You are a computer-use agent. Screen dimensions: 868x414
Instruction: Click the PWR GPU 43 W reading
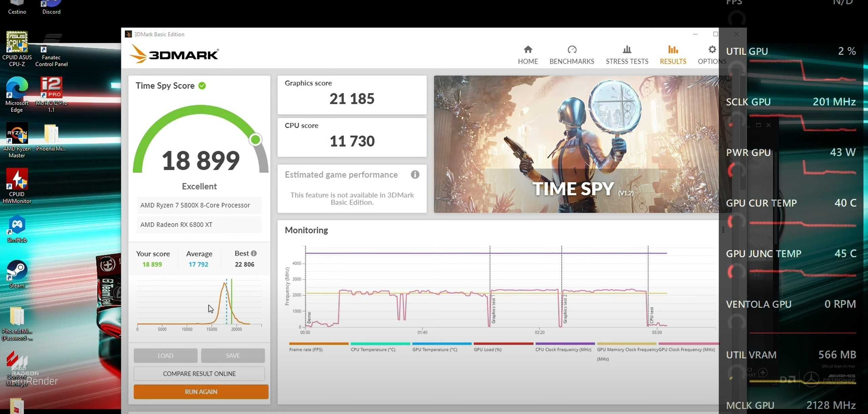pos(791,152)
